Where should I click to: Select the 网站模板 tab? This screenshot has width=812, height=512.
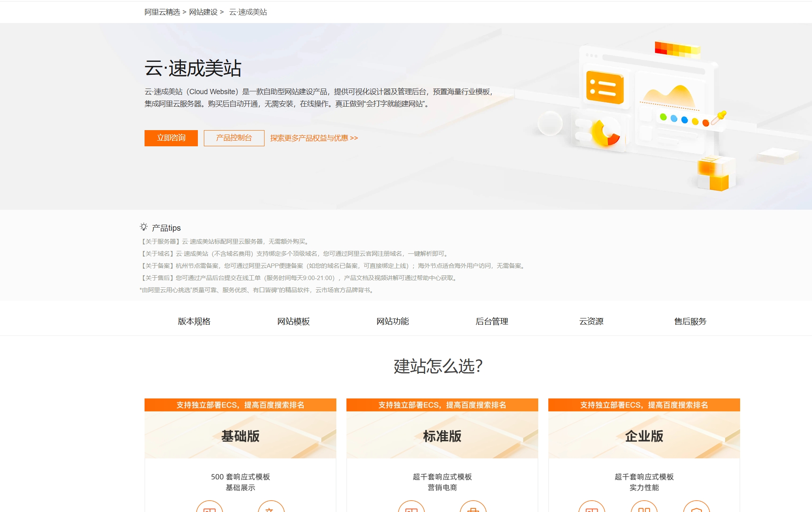(294, 321)
